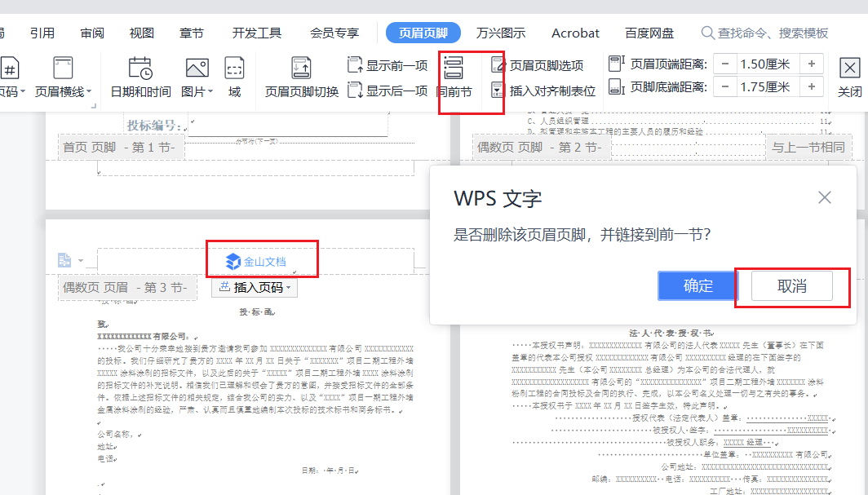The height and width of the screenshot is (495, 868).
Task: Click the 日期和时间 icon
Action: coord(140,69)
